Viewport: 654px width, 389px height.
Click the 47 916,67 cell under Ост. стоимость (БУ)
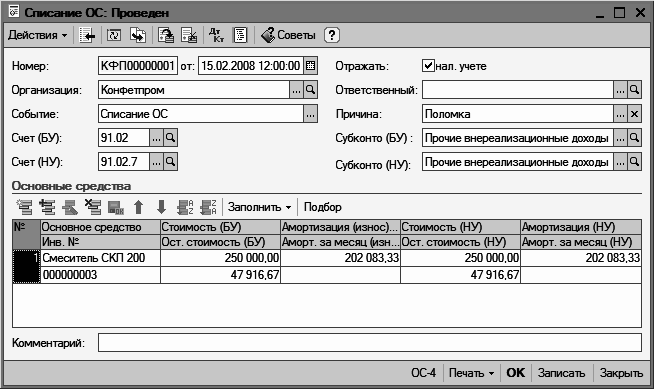[x=220, y=275]
